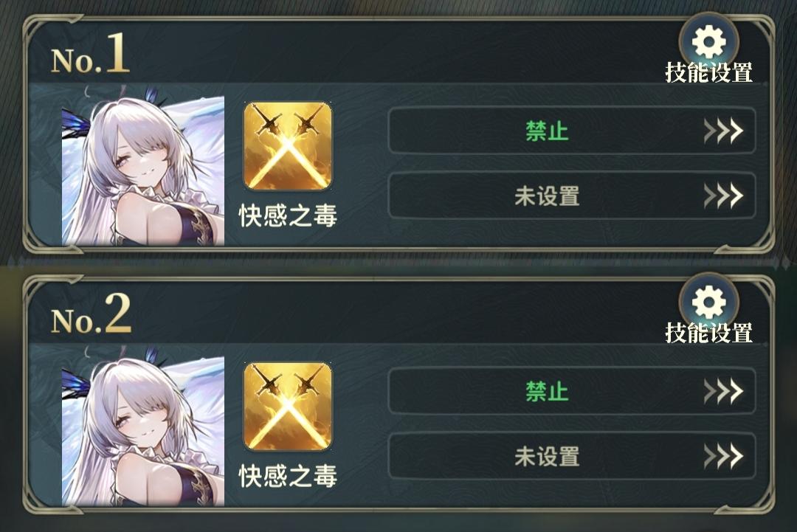Click the 快感之毒 skill name in No.2
The height and width of the screenshot is (532, 797).
(x=289, y=476)
